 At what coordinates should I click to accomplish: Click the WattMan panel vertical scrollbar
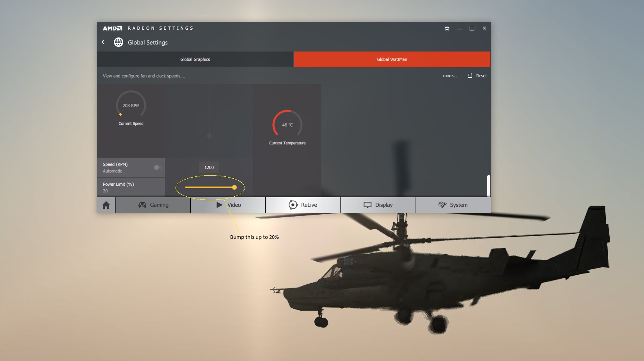point(488,186)
